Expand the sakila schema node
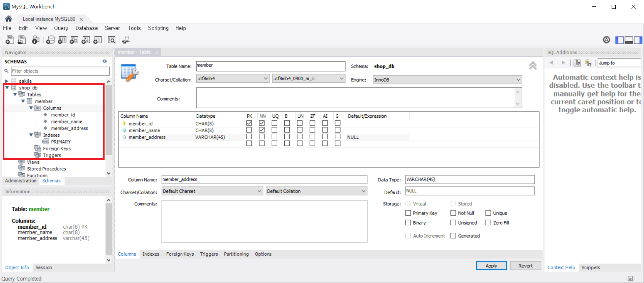 (x=7, y=81)
